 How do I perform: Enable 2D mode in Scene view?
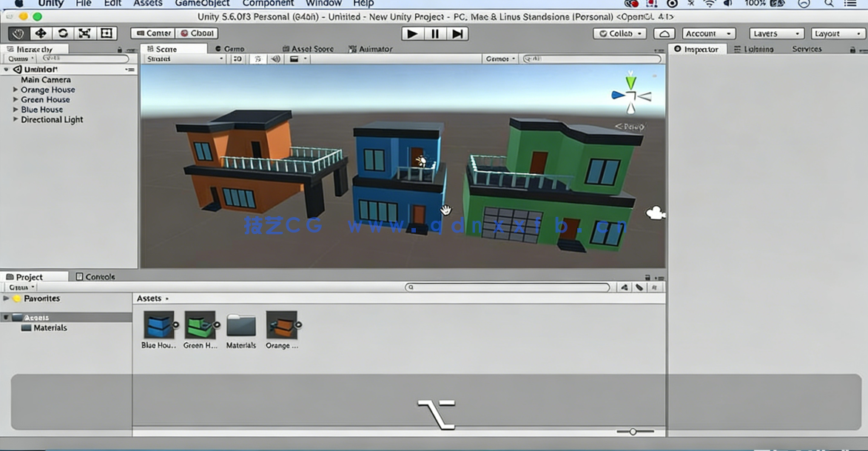tap(237, 58)
